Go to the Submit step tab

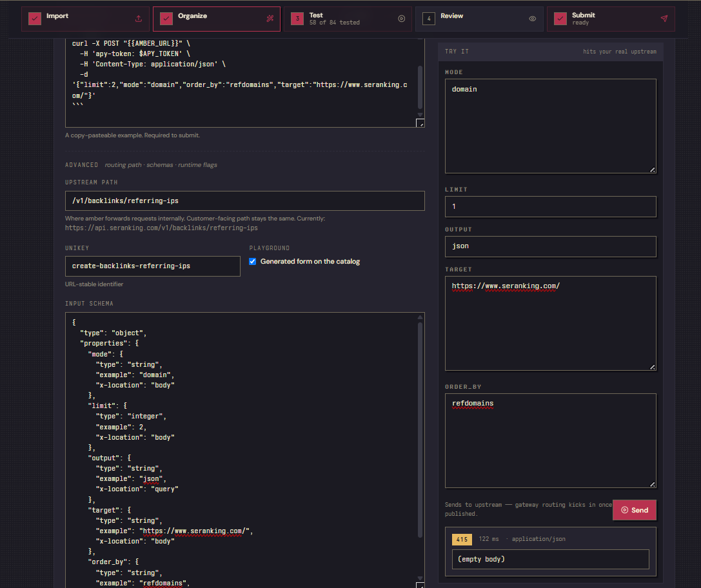click(x=611, y=19)
